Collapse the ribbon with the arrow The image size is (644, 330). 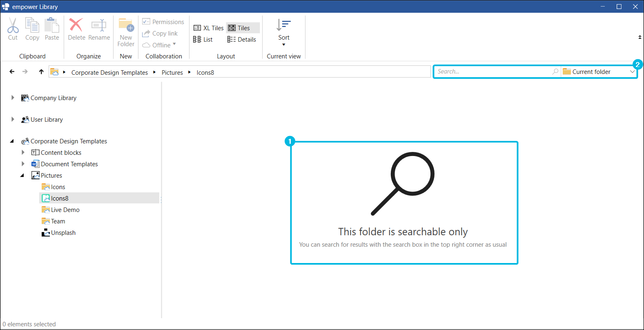(640, 37)
